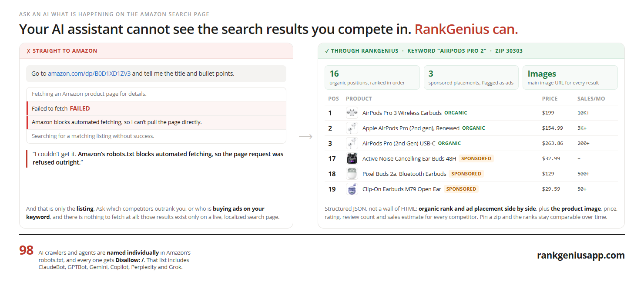Click 'Active Noise Cancelling Ear Buds 48H' title
This screenshot has width=644, height=296.
[x=409, y=158]
